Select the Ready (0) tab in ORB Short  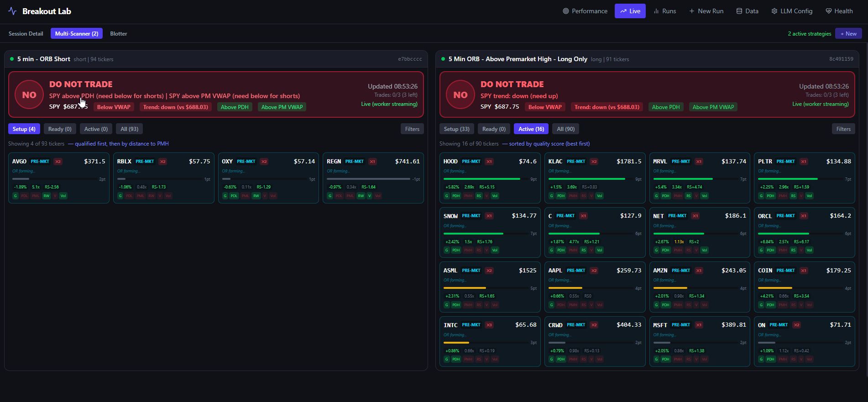click(x=60, y=129)
